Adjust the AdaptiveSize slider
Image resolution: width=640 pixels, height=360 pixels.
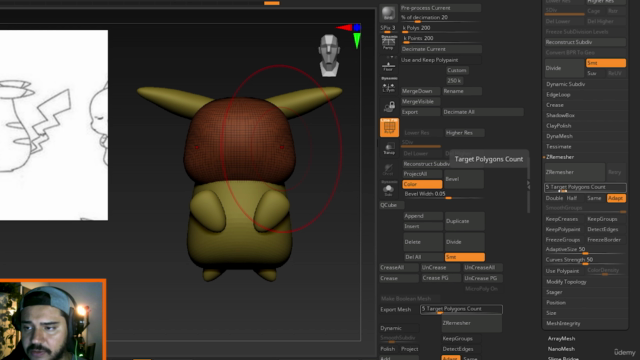click(585, 250)
